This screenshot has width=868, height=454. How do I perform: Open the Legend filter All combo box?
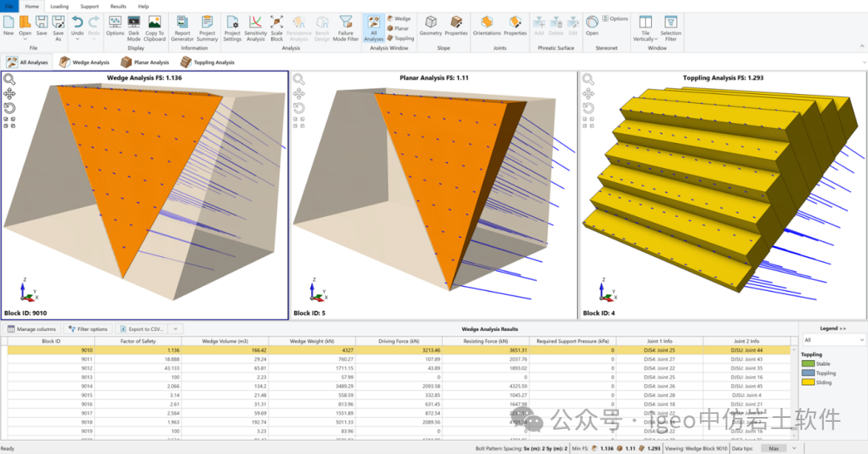pos(833,340)
